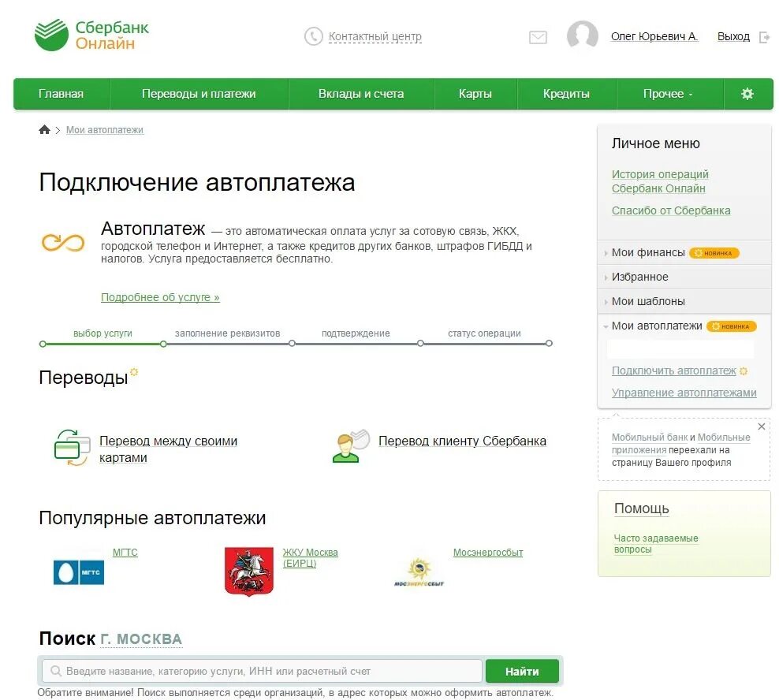Click the star icon next to Переводы heading
779x700 pixels.
click(x=133, y=371)
